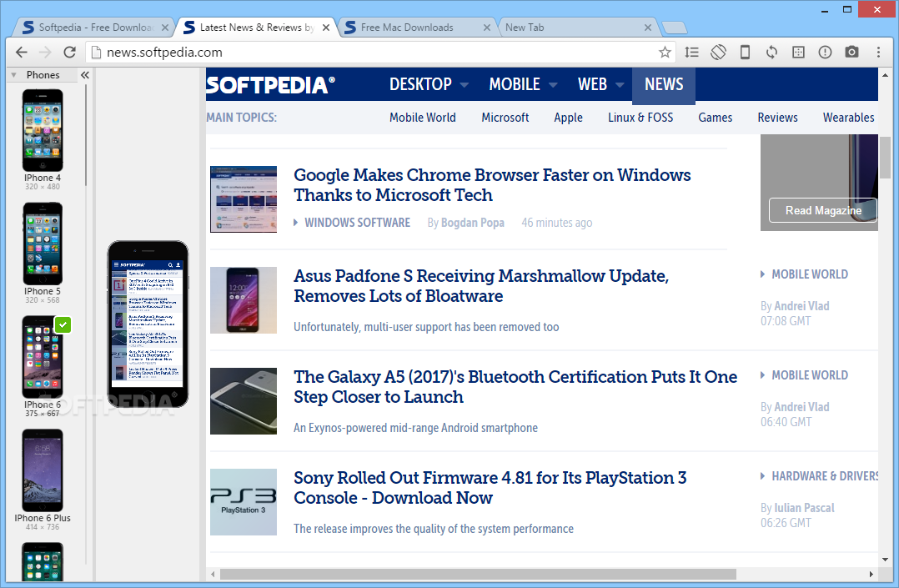The width and height of the screenshot is (899, 588).
Task: Open the MOBILE section in site navigation
Action: (515, 85)
